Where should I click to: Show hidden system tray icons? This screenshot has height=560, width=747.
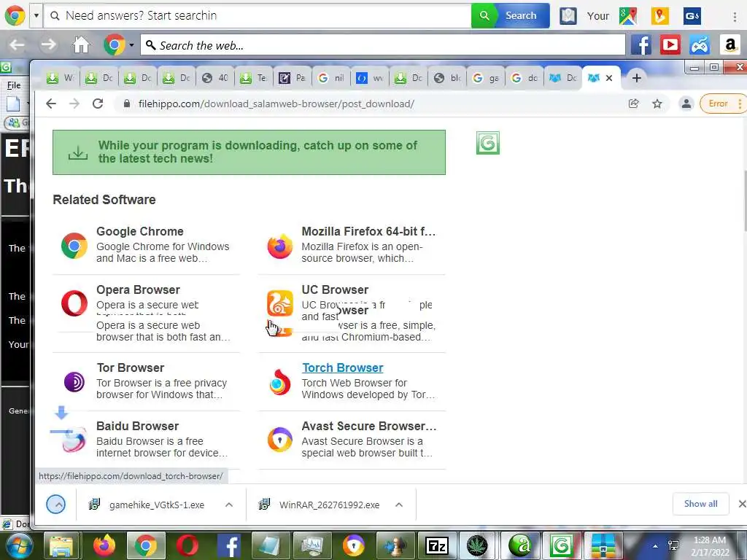coord(655,546)
